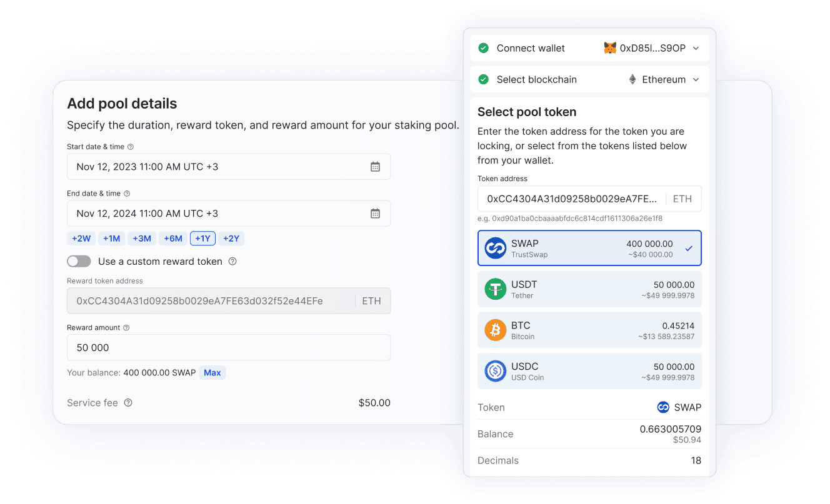Click the Max balance button
Viewport: 830px width, 504px height.
click(212, 373)
